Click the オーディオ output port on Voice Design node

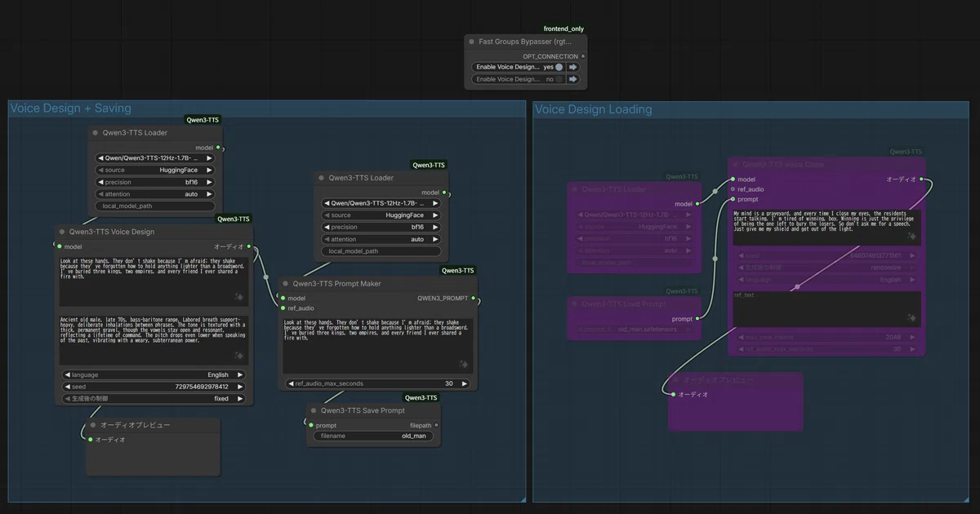tap(249, 246)
